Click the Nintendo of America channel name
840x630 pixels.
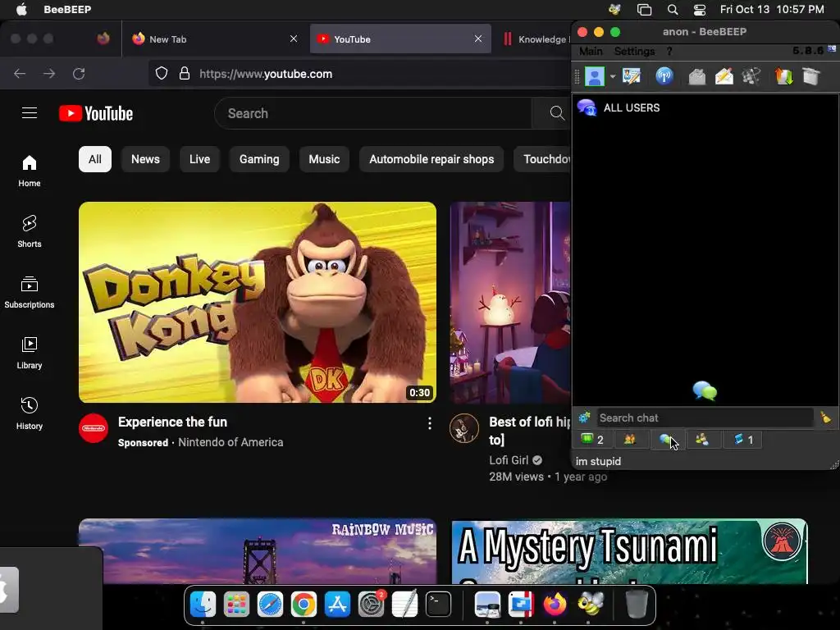[231, 442]
